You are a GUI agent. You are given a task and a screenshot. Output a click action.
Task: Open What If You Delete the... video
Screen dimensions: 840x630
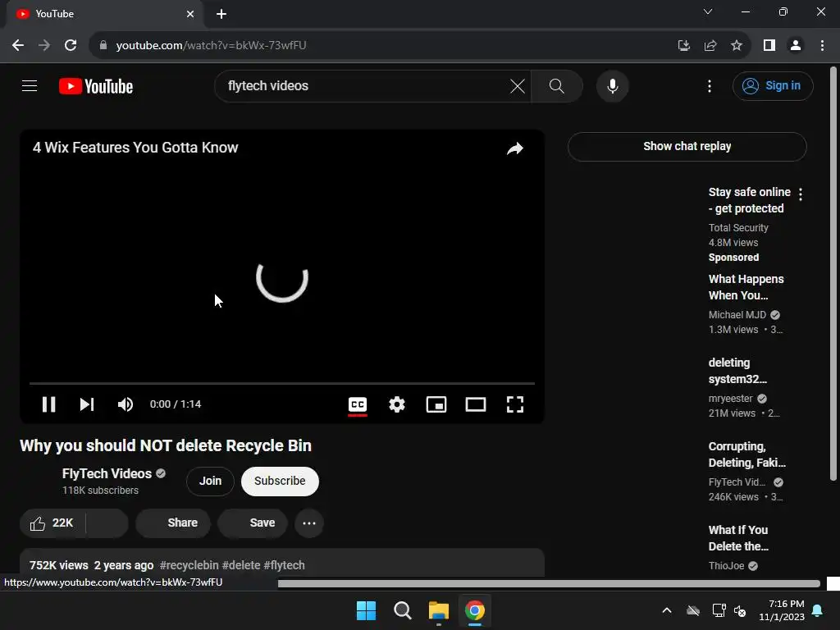(x=738, y=538)
